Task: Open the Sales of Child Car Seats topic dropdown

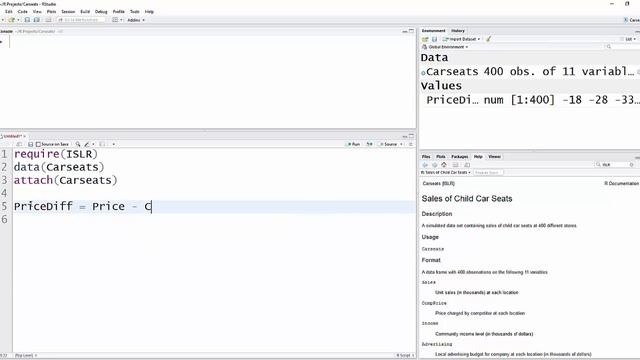Action: click(446, 173)
